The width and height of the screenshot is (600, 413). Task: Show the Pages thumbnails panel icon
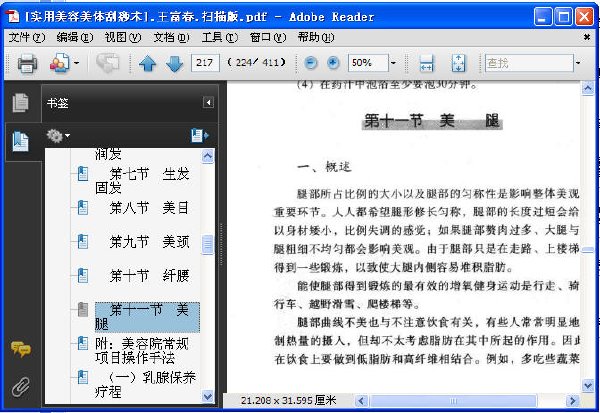coord(20,103)
